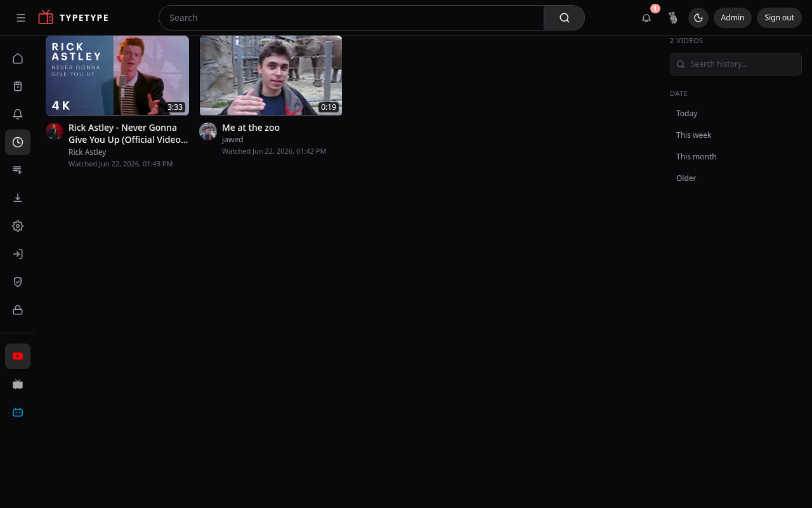Select the History clock icon
Viewport: 812px width, 508px height.
[18, 142]
